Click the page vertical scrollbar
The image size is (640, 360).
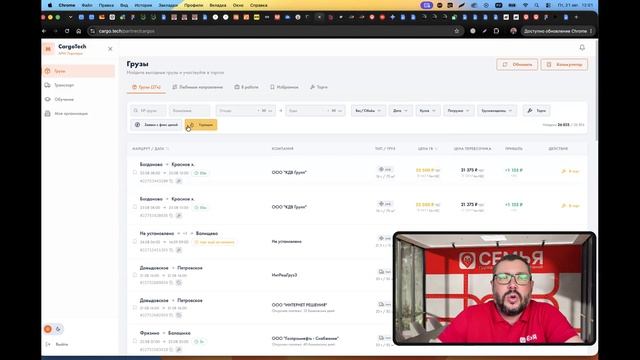[x=596, y=90]
